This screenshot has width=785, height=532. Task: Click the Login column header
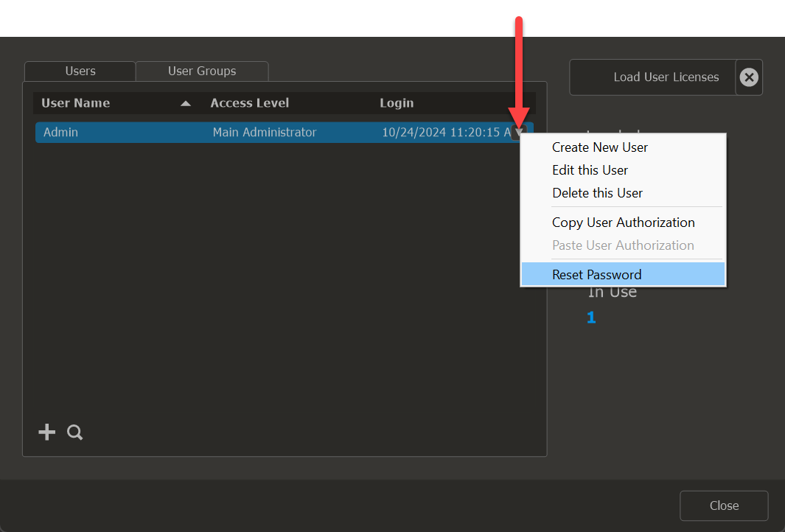tap(397, 103)
